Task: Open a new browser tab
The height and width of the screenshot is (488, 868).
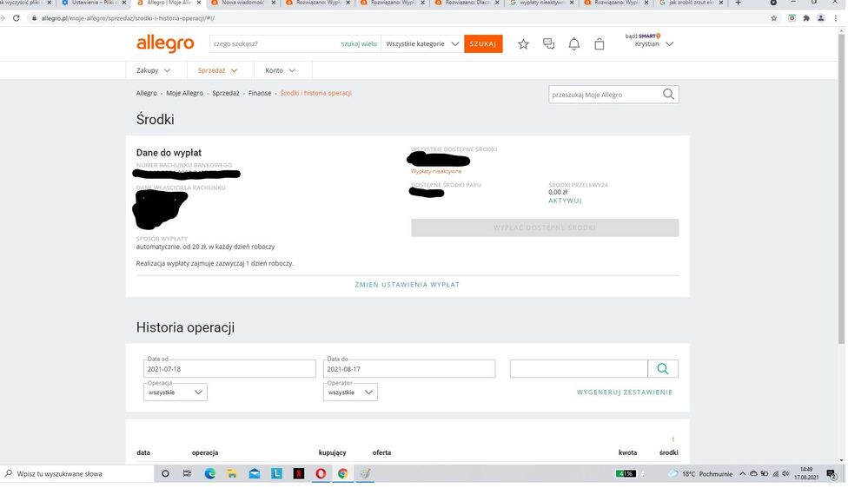Action: pyautogui.click(x=738, y=3)
